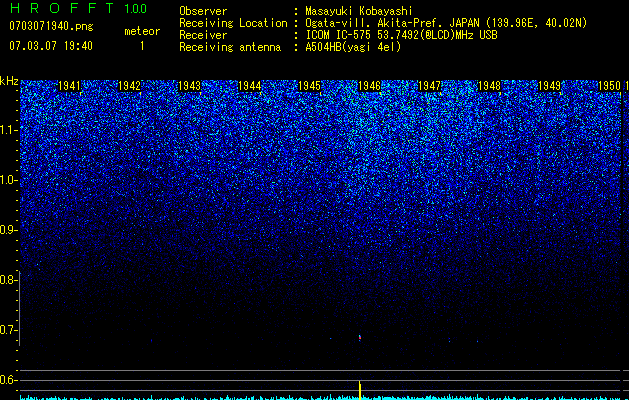Click the name Masayuki Kobayashi
Viewport: 629px width, 400px height.
tap(359, 11)
